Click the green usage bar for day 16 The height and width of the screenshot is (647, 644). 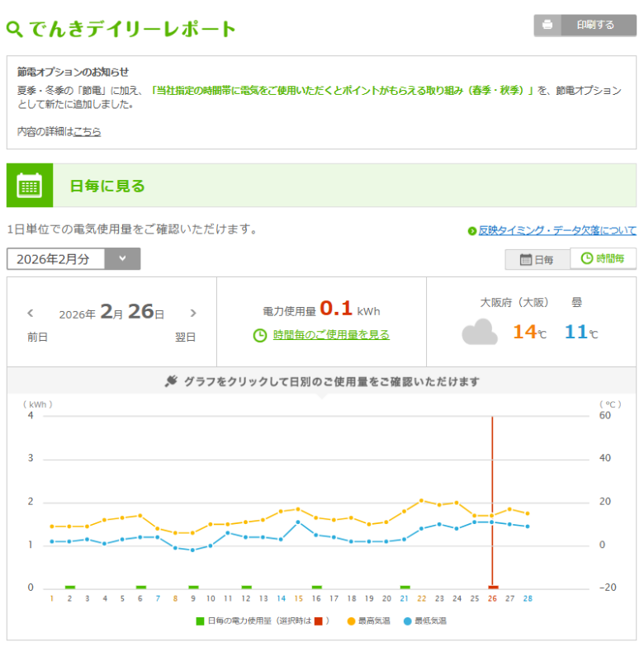tap(317, 588)
